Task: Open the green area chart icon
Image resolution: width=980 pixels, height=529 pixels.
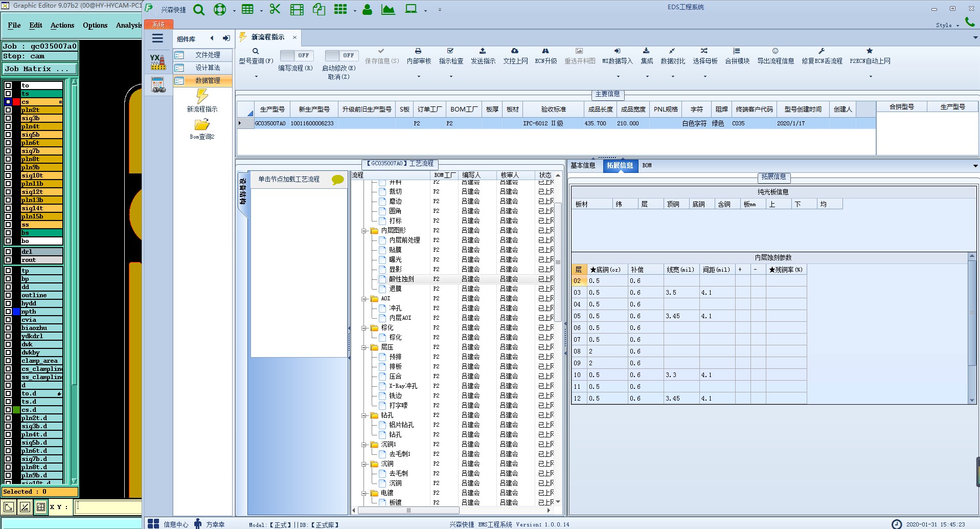Action: click(x=388, y=10)
